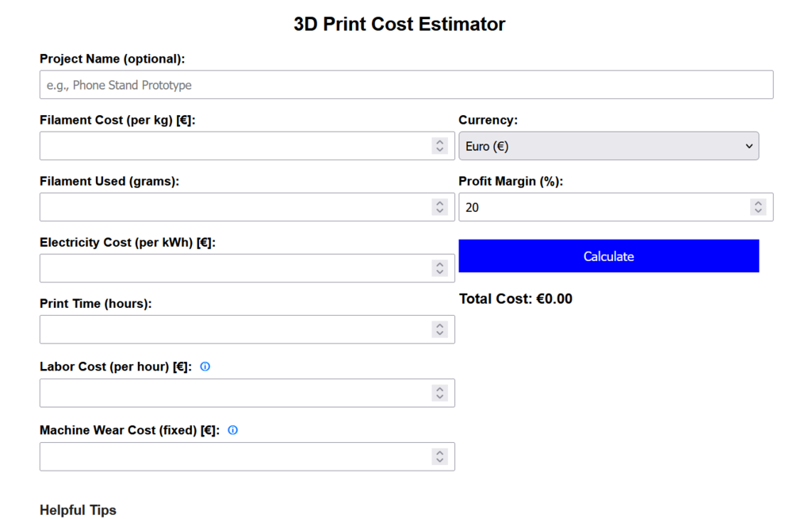The width and height of the screenshot is (812, 519).
Task: Click the Print Time spinner arrows
Action: [440, 329]
